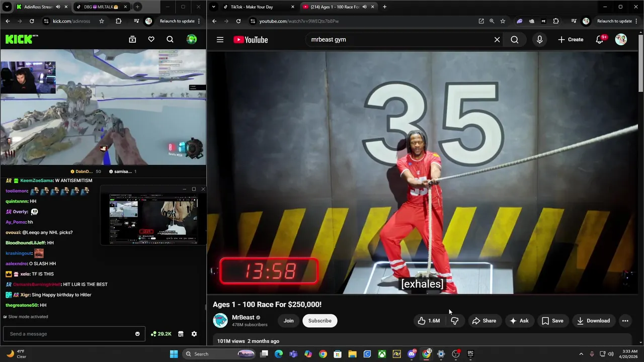Open the Ask AI button
The image size is (644, 362).
[519, 321]
